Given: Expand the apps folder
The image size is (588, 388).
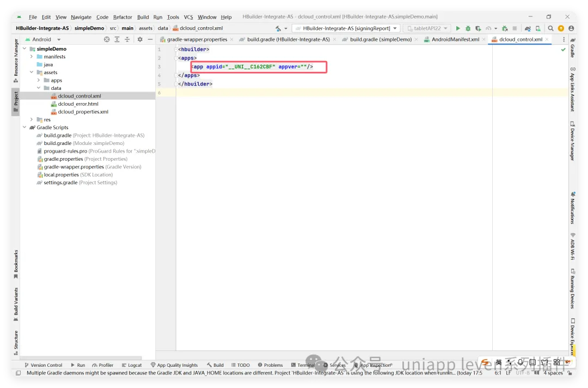Looking at the screenshot, I should tap(39, 80).
